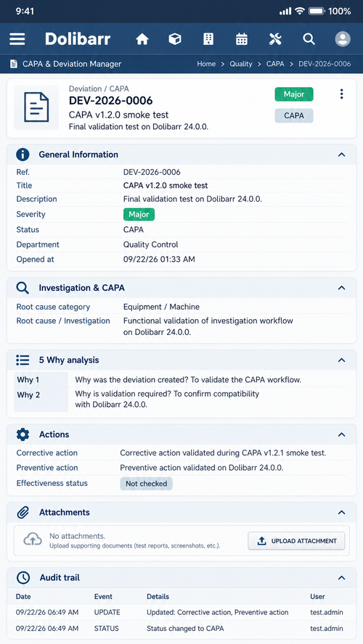
Task: Click the Ref. value DEV-2026-0006 in General Information
Action: (x=152, y=172)
